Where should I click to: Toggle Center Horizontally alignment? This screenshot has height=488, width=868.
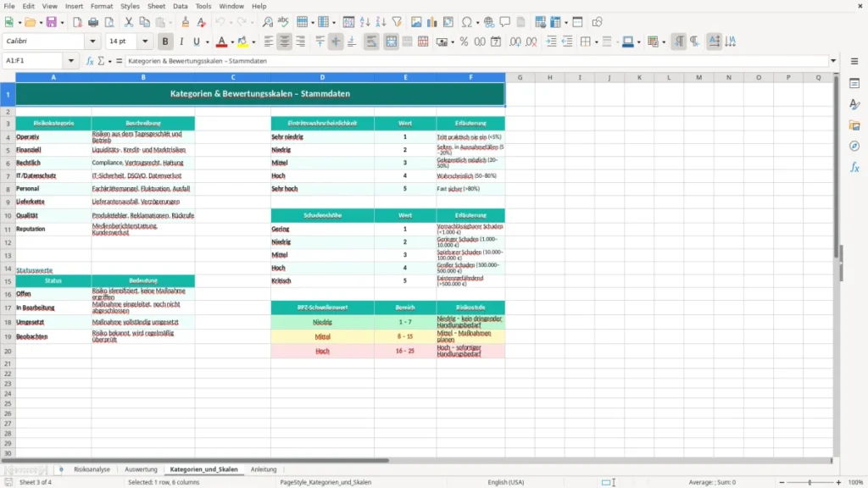285,42
